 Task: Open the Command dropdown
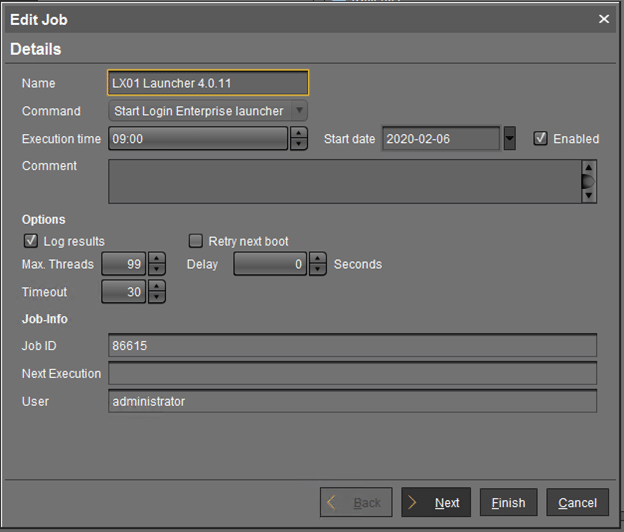point(208,111)
